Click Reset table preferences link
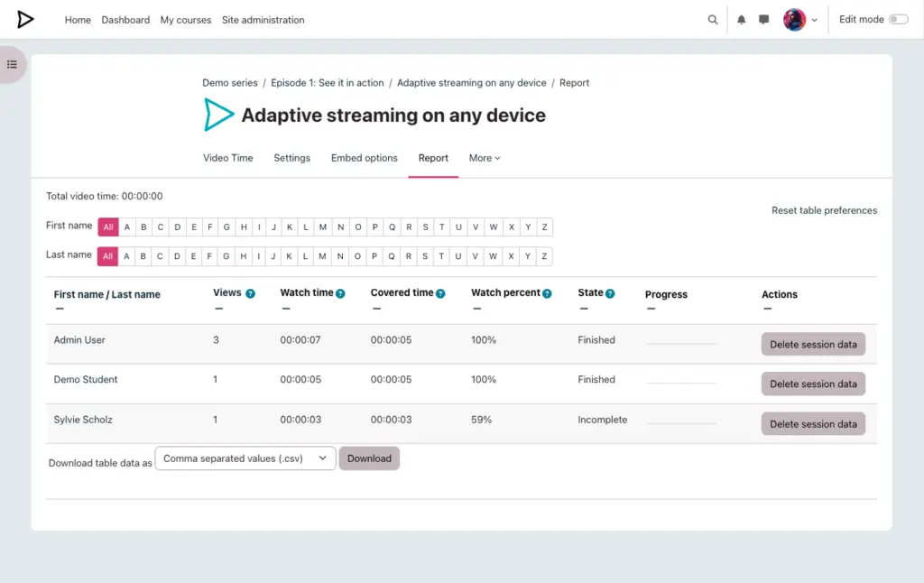Image resolution: width=924 pixels, height=583 pixels. pyautogui.click(x=824, y=210)
